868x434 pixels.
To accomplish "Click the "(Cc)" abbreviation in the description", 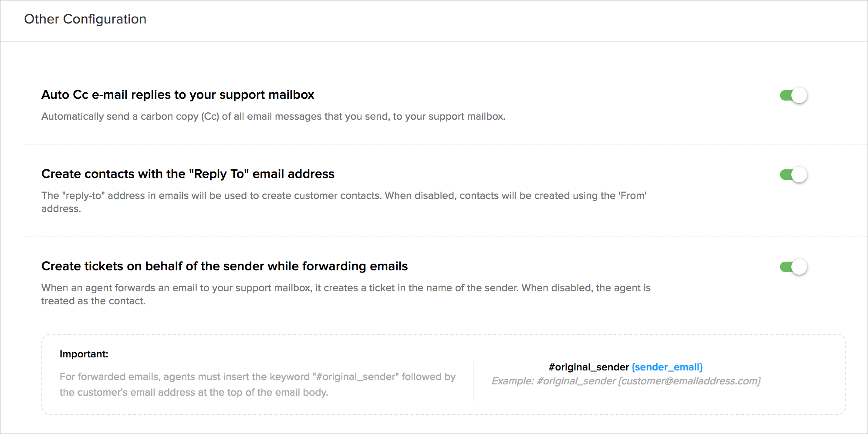I will pyautogui.click(x=210, y=117).
